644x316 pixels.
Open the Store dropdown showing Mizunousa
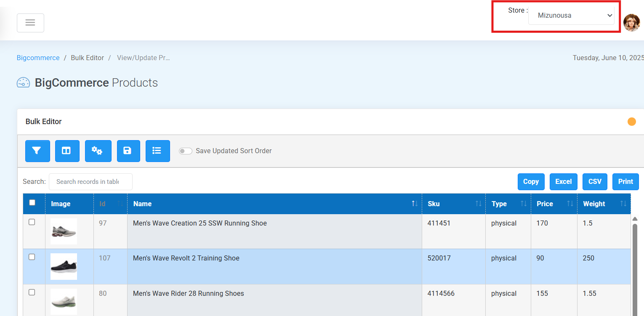point(571,16)
